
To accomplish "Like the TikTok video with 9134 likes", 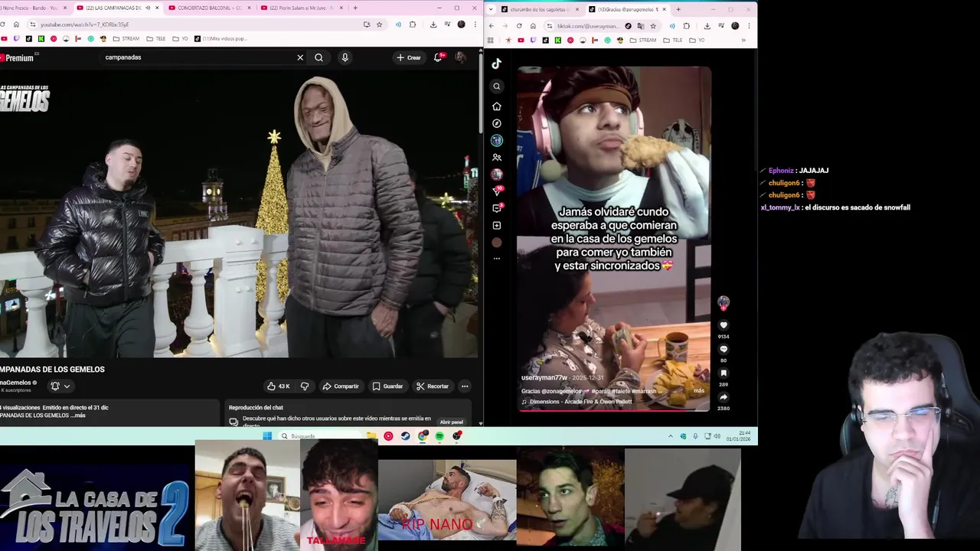I will coord(724,325).
